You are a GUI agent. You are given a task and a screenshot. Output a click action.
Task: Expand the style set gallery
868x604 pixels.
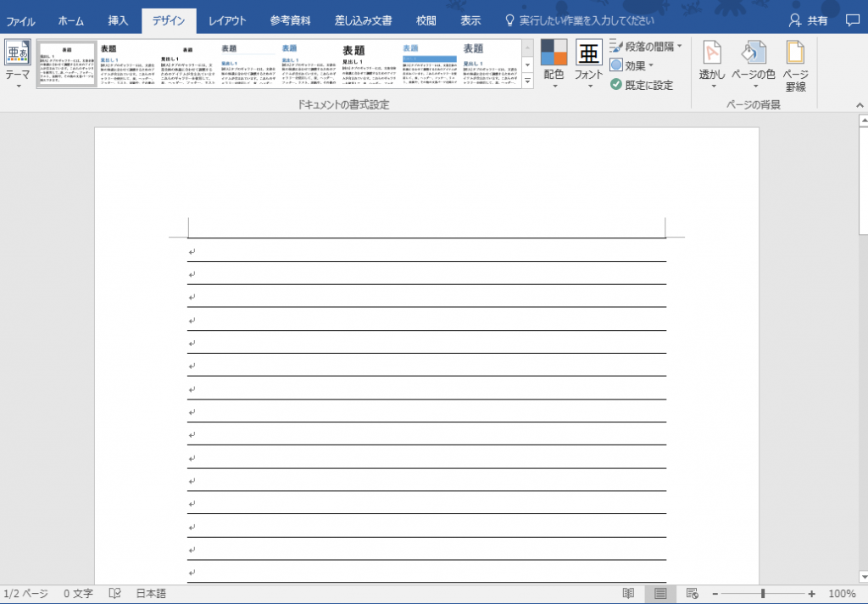click(x=527, y=81)
